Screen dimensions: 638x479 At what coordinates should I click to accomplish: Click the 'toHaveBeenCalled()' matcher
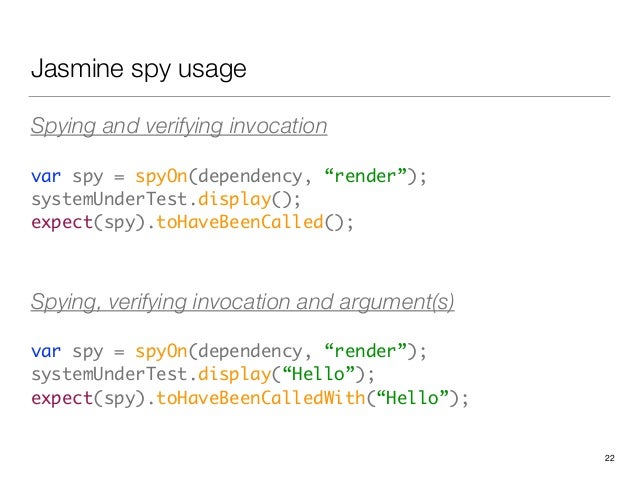tap(250, 222)
